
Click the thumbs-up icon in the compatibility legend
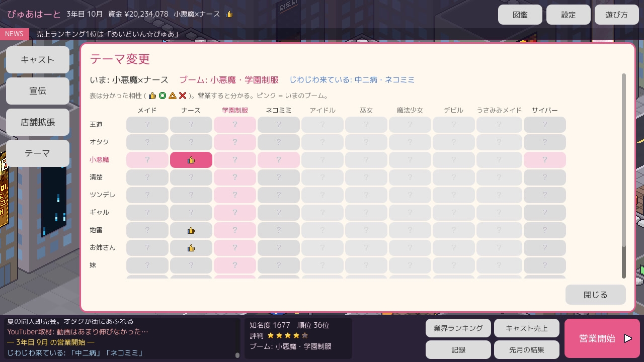click(x=152, y=96)
